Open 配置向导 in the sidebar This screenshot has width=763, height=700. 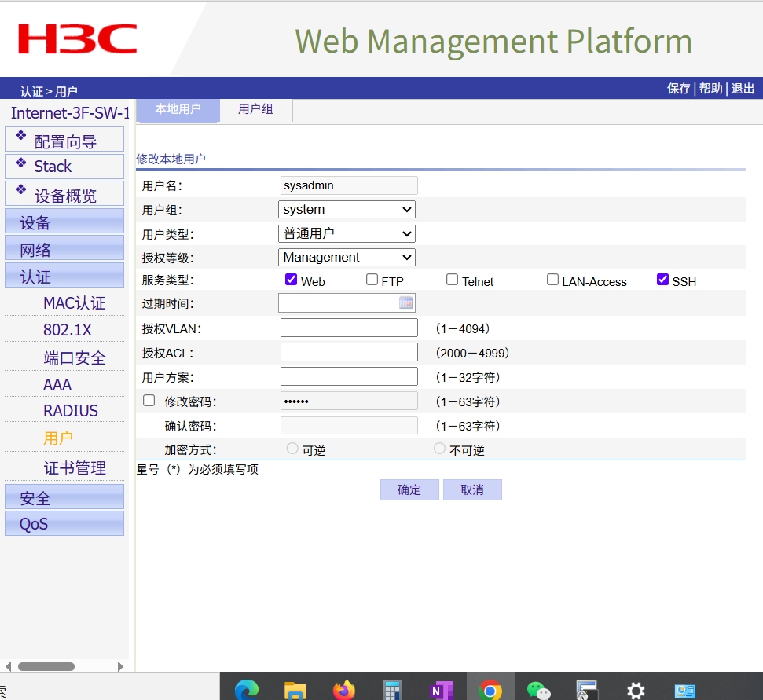pos(64,140)
